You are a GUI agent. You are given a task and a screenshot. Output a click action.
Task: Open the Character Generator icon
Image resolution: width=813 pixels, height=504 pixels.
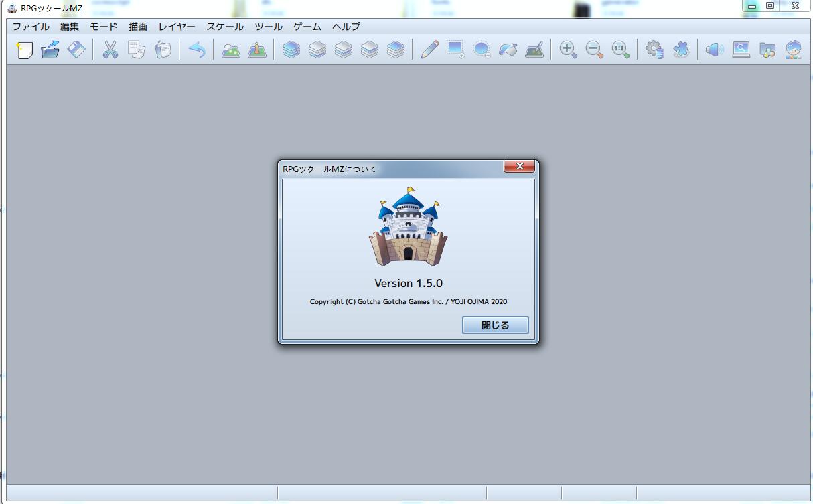(794, 50)
